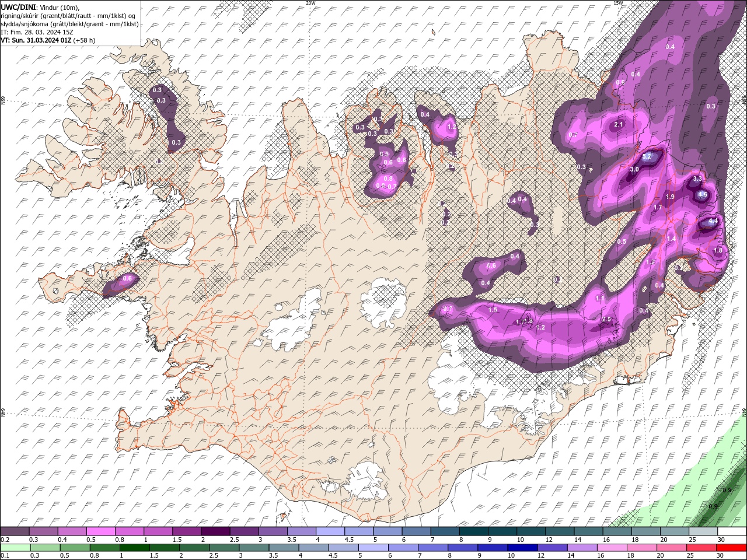Click the 'slydda/snjókoma' legend description line

click(x=69, y=24)
